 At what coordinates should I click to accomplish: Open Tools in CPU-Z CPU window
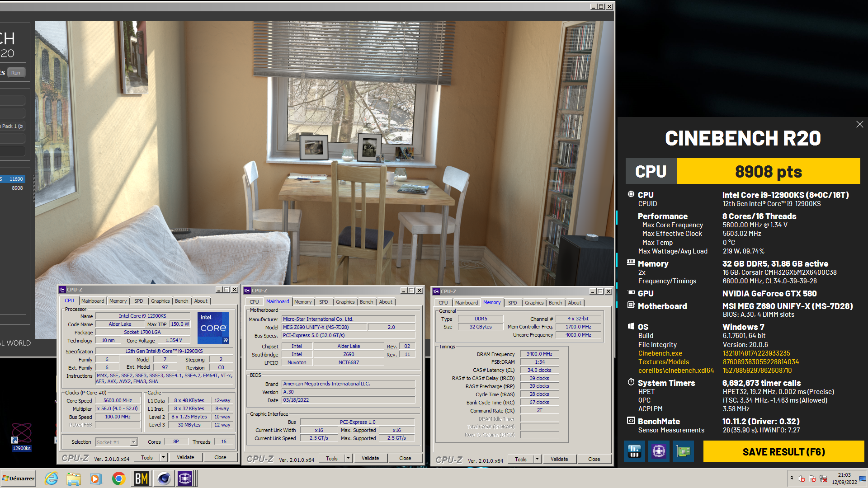click(x=147, y=457)
